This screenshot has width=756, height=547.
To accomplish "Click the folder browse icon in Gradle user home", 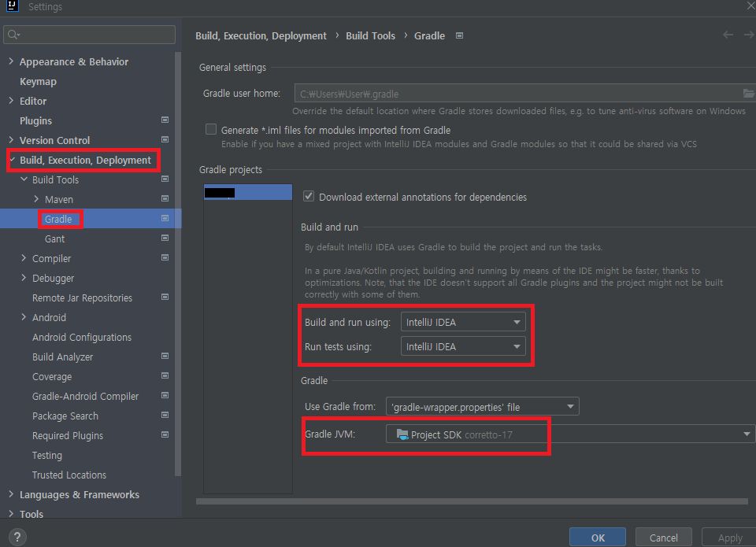I will [x=748, y=94].
